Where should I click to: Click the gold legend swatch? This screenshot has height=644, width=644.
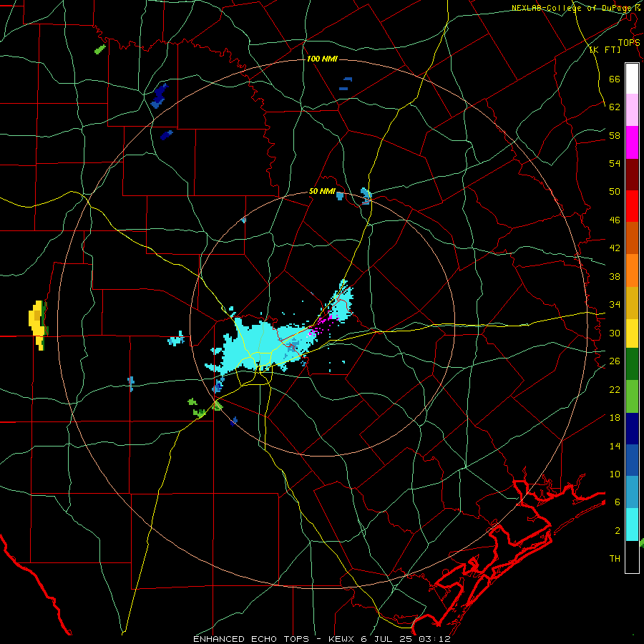tap(632, 303)
